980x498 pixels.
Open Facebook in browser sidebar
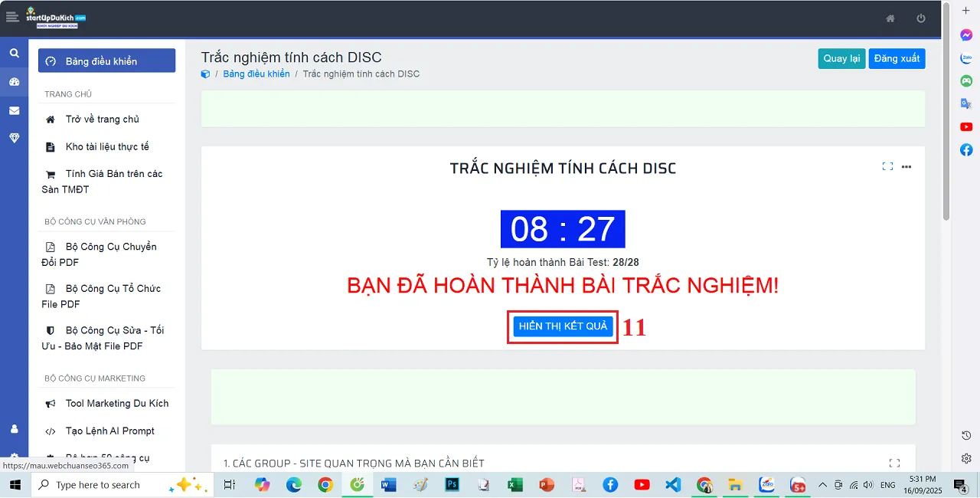tap(966, 149)
